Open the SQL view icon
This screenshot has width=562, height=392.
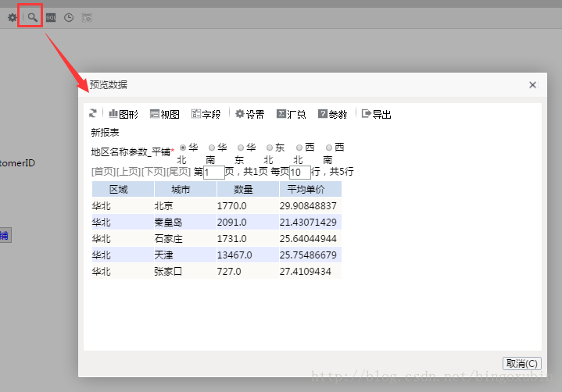51,17
